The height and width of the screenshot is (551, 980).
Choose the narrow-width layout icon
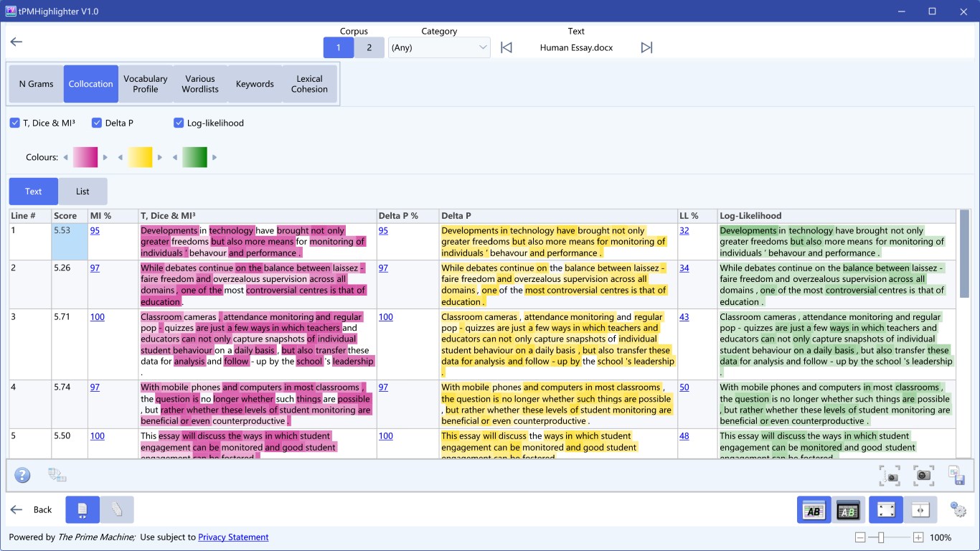pos(920,510)
